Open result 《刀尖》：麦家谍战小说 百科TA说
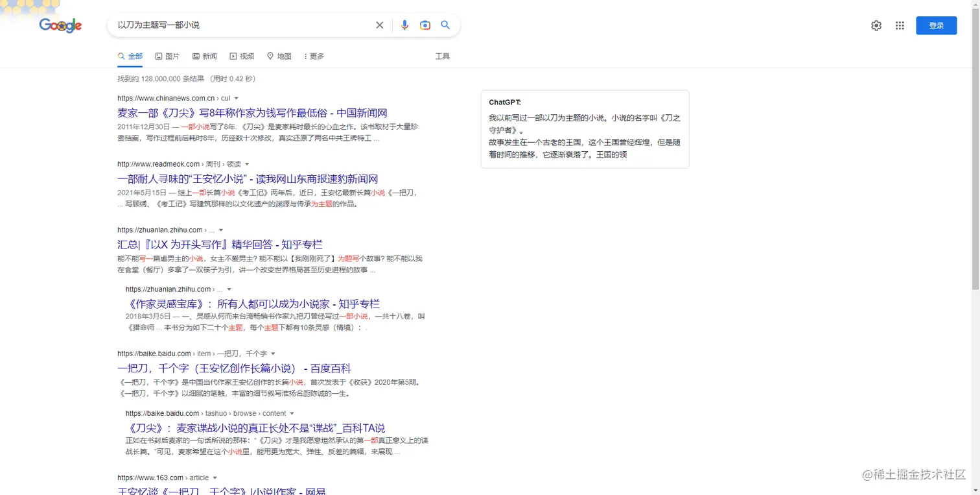Screen dimensions: 980x495 255,428
